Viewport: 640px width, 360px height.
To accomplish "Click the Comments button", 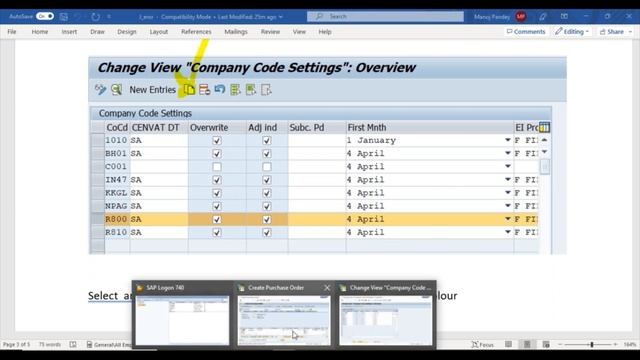I will coord(526,31).
